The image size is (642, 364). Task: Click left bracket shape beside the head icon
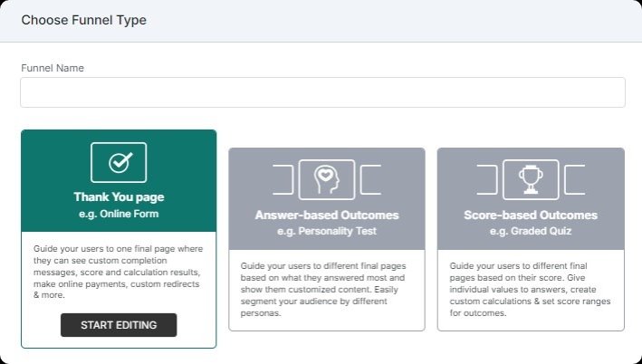click(x=283, y=179)
